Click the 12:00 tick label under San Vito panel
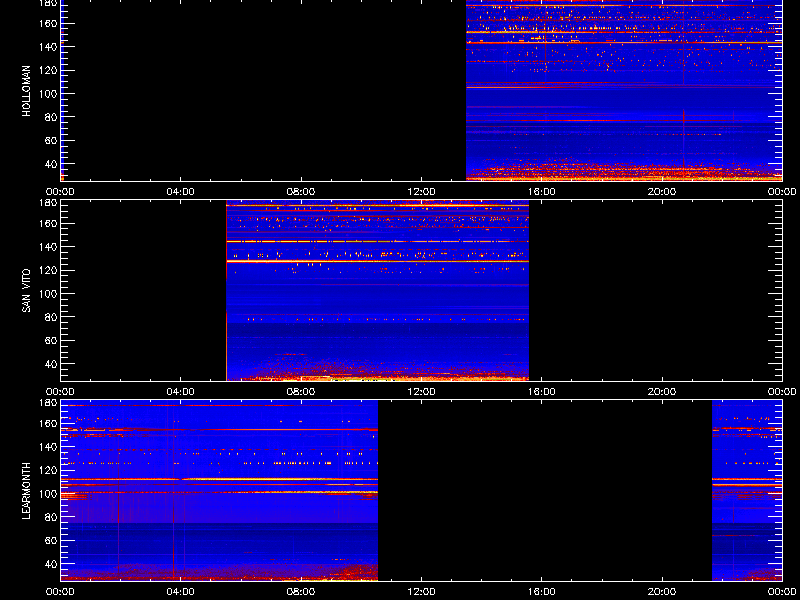The width and height of the screenshot is (800, 600). (421, 392)
